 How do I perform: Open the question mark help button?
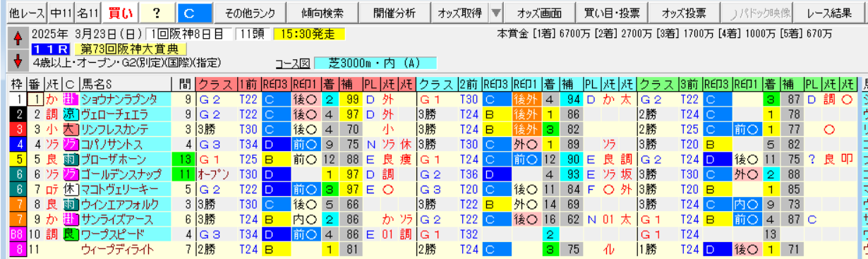[x=156, y=13]
